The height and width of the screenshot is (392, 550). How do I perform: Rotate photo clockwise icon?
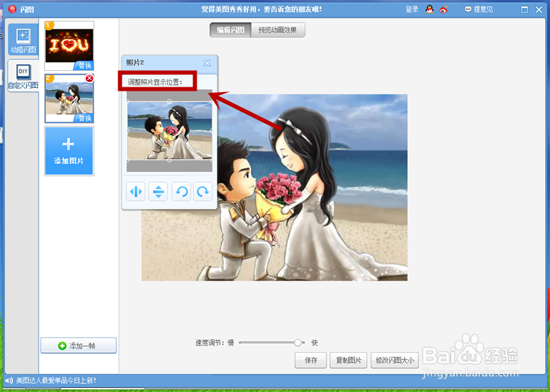pos(203,192)
